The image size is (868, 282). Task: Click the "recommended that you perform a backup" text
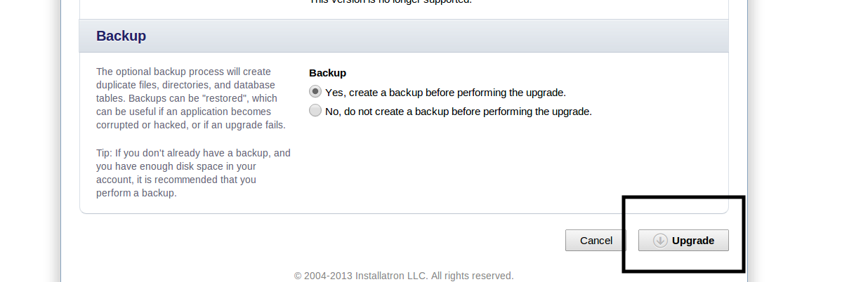[176, 186]
